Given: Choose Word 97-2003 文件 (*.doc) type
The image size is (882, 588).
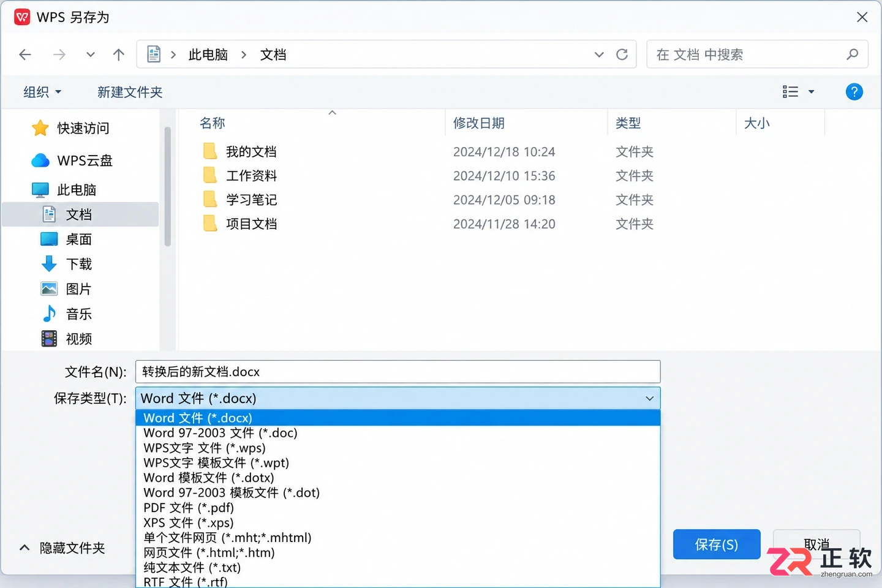Looking at the screenshot, I should point(398,433).
